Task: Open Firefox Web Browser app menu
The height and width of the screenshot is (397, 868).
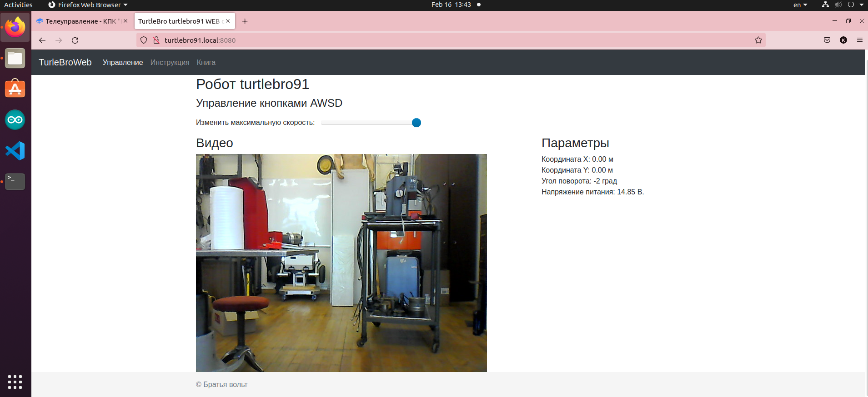Action: (x=88, y=5)
